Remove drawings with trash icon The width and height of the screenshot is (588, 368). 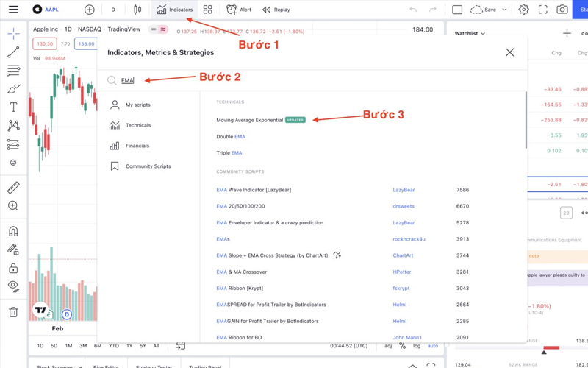tap(13, 312)
